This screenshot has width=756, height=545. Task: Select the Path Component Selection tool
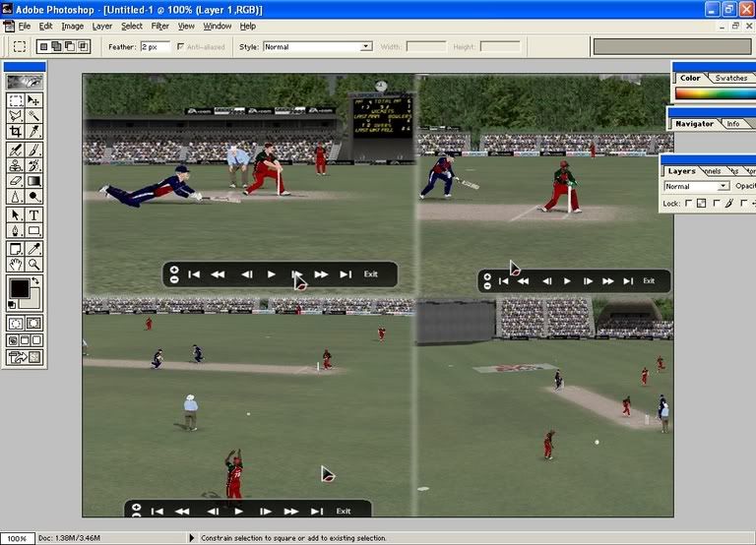[16, 214]
